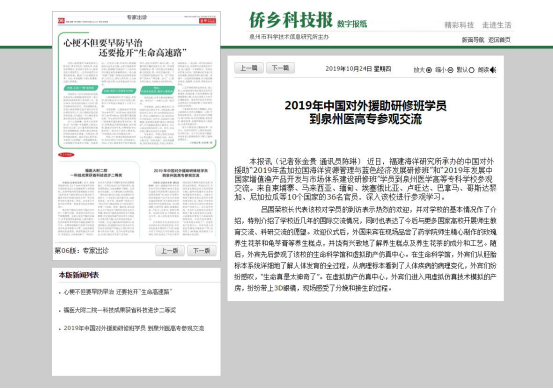
Task: Click the 放大 zoom-in circle icon
Action: [429, 70]
